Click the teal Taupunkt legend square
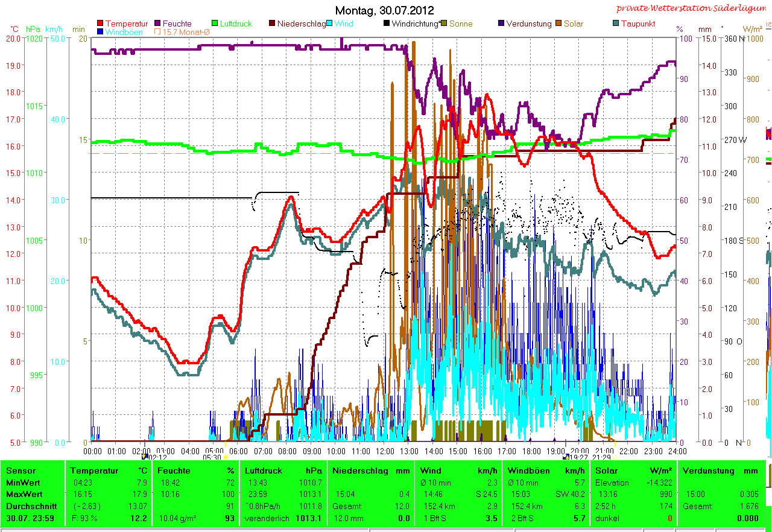Screen dimensions: 772x532 [616, 24]
